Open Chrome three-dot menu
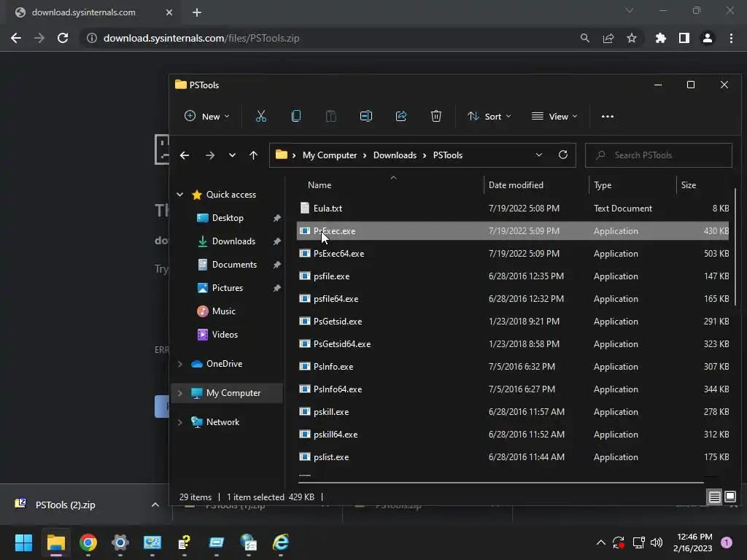The image size is (747, 560). pos(731,38)
